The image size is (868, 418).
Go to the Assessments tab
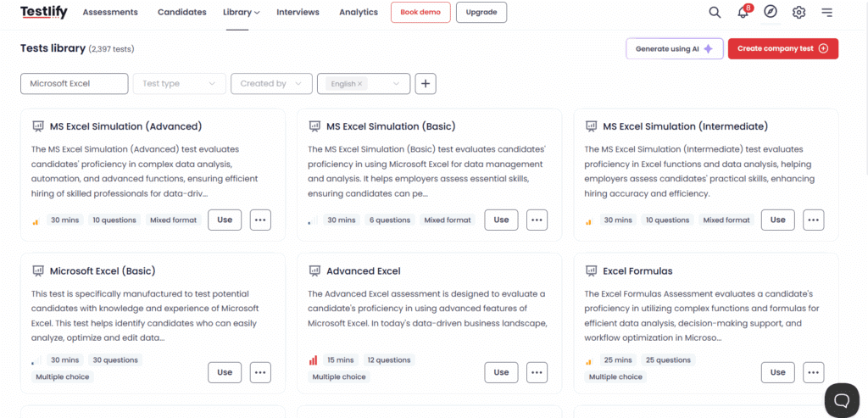pyautogui.click(x=110, y=12)
